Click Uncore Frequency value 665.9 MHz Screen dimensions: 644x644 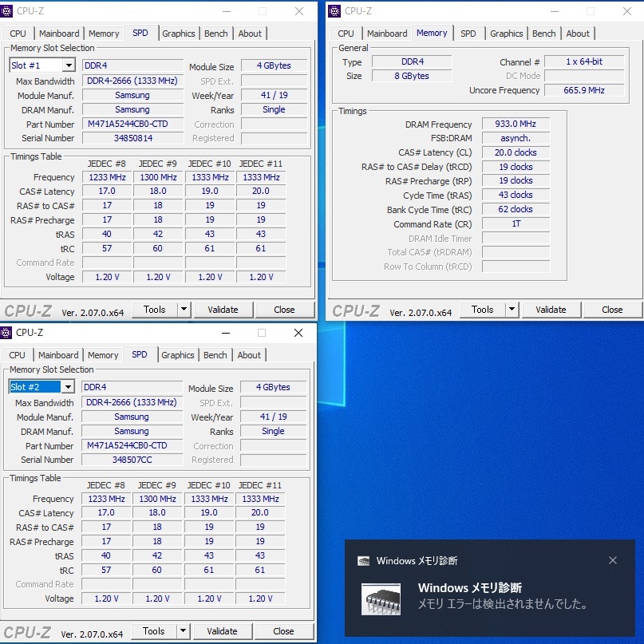point(583,90)
